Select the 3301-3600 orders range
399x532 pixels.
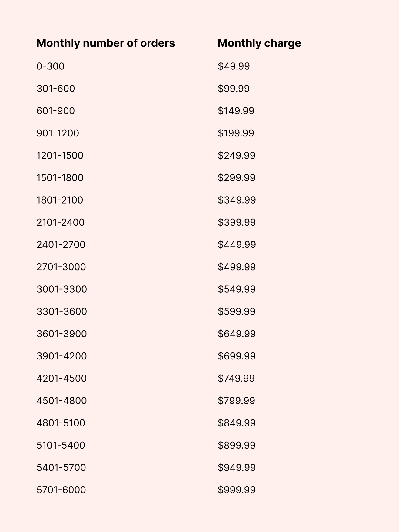62,311
